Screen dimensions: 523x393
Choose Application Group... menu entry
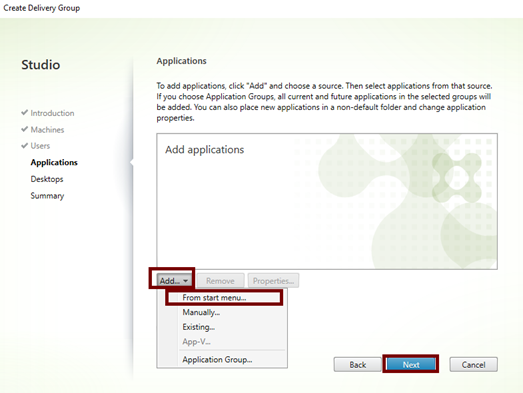point(217,360)
